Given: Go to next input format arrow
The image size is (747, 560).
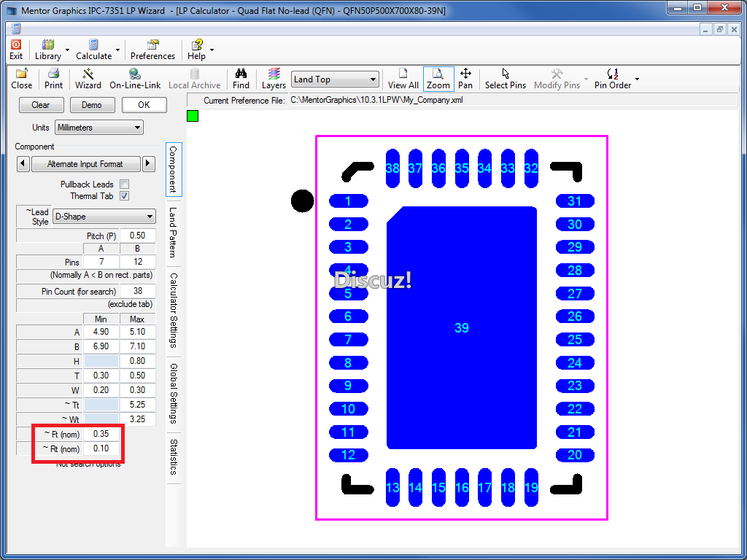Looking at the screenshot, I should (148, 164).
